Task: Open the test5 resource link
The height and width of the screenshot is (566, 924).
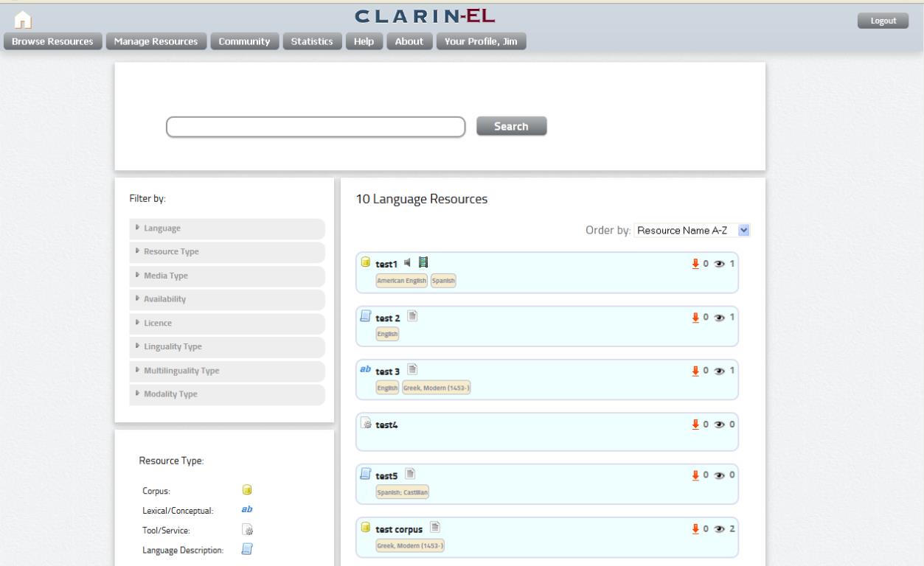Action: click(x=388, y=475)
